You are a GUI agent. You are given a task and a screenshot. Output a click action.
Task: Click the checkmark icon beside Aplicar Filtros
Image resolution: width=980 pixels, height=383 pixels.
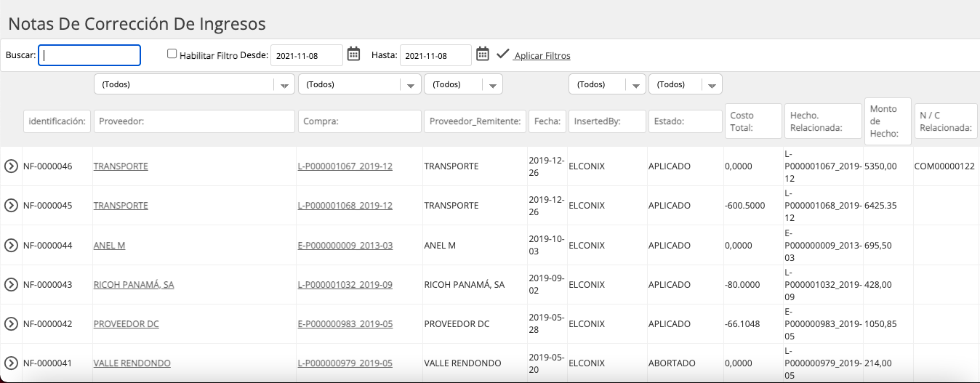coord(502,55)
